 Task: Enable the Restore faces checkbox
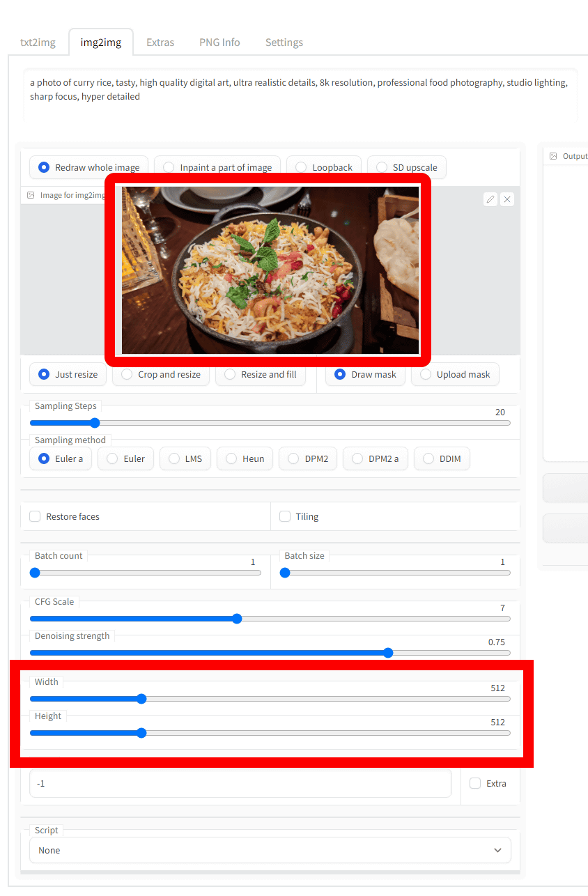pyautogui.click(x=35, y=516)
